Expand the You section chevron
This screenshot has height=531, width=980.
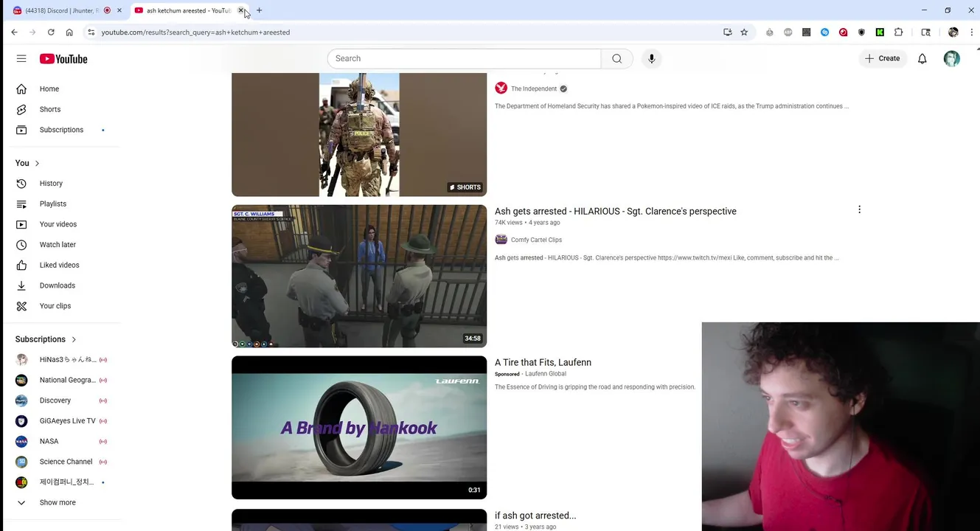point(37,163)
